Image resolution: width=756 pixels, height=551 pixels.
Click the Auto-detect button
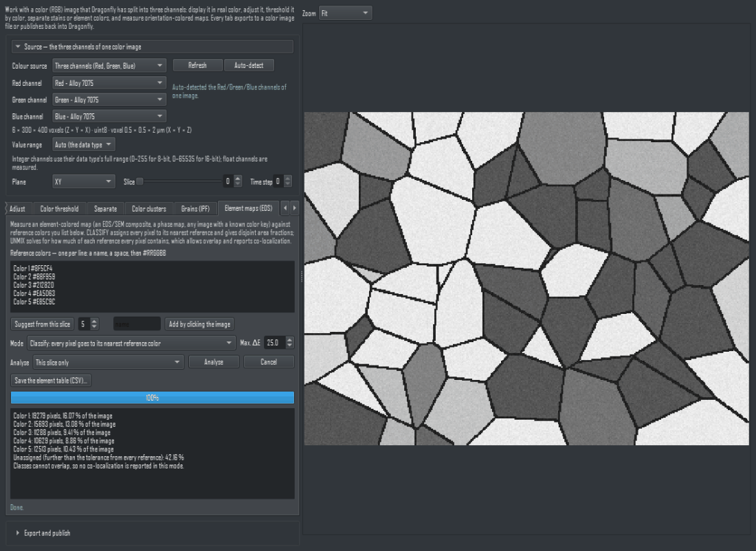tap(249, 65)
